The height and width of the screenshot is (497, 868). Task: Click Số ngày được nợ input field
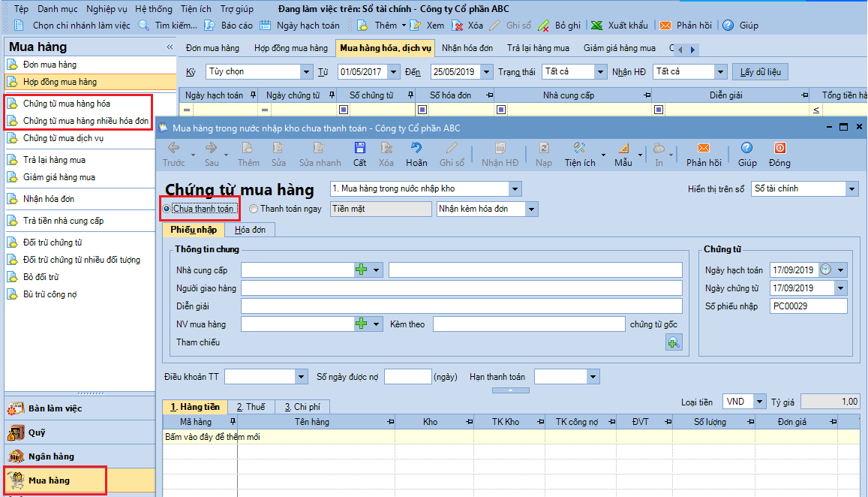pyautogui.click(x=408, y=377)
